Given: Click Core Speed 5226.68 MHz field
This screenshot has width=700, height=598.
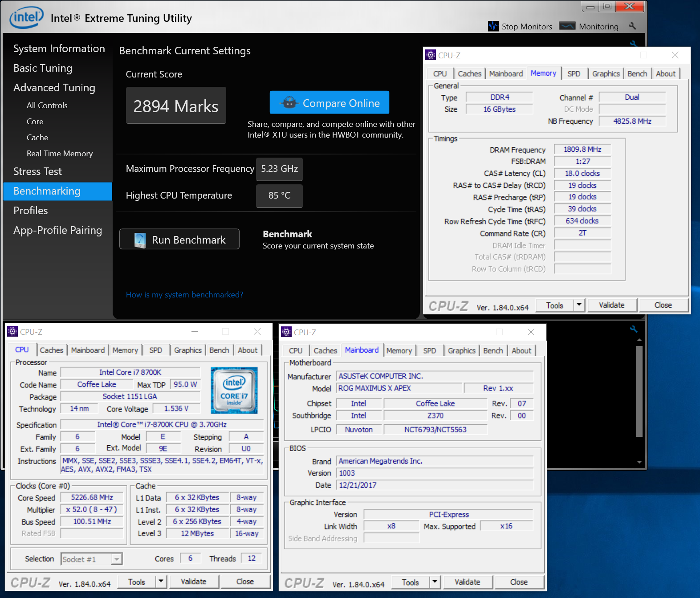Looking at the screenshot, I should pyautogui.click(x=92, y=497).
